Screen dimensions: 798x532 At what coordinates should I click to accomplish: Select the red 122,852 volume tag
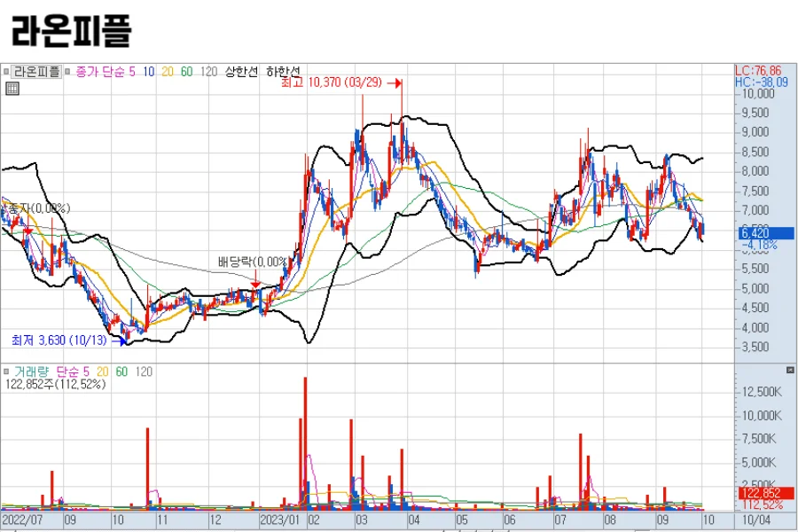(x=766, y=493)
